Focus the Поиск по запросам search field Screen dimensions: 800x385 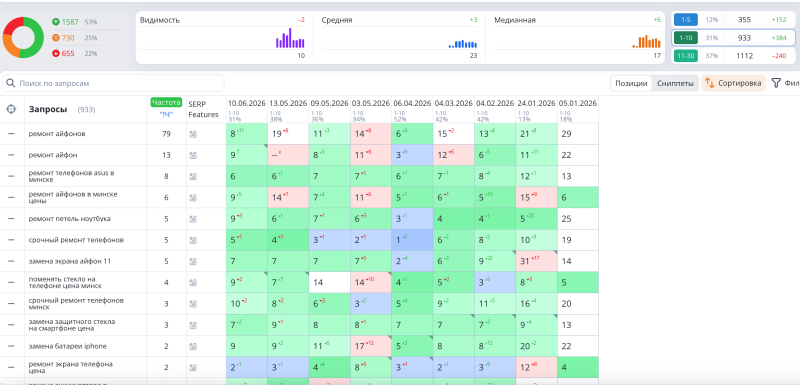click(113, 83)
